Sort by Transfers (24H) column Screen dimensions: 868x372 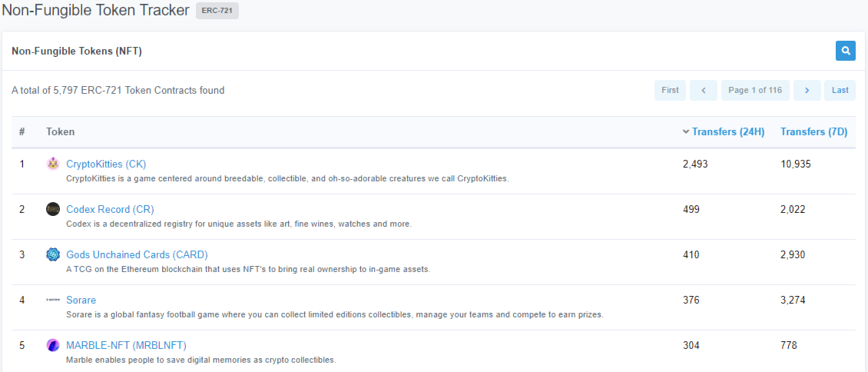point(728,131)
